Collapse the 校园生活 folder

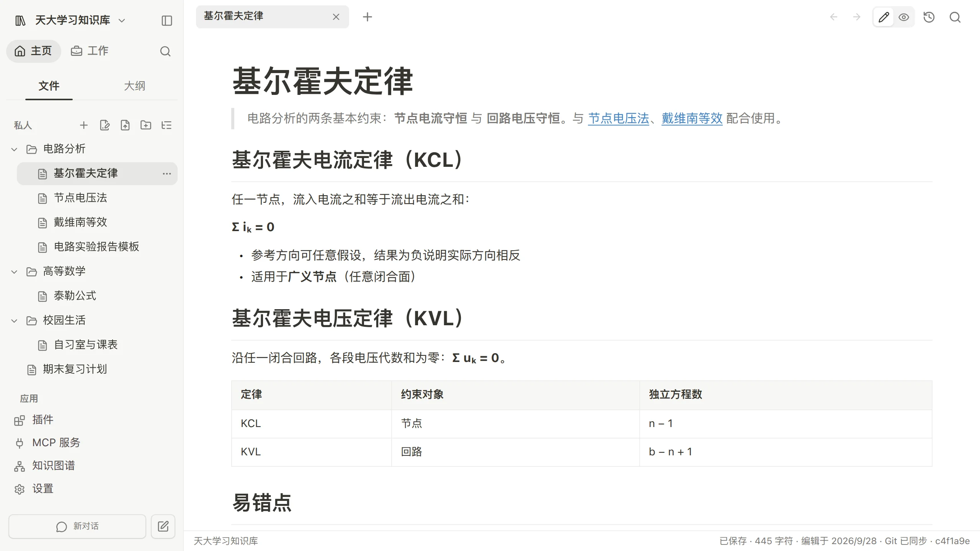click(14, 321)
